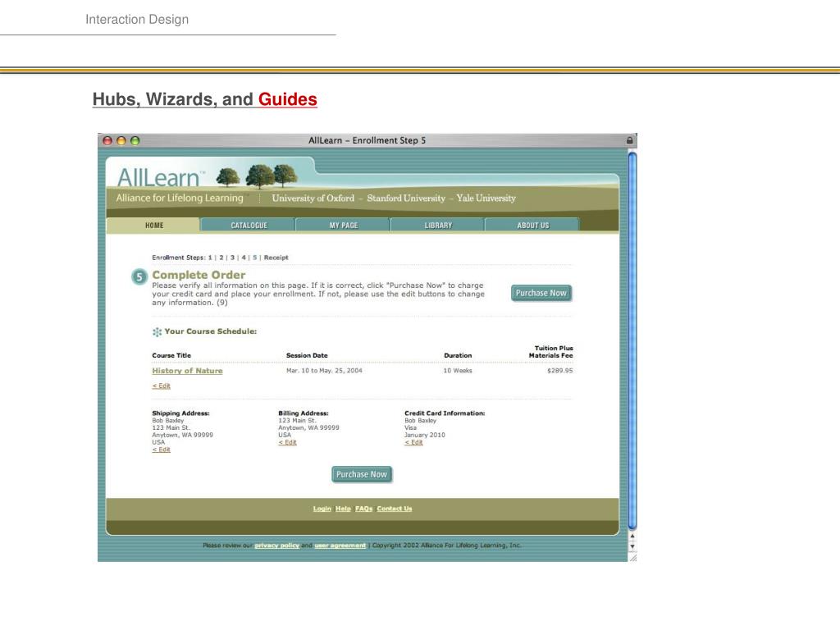
Task: Click the scrollbar down arrow
Action: [x=632, y=546]
